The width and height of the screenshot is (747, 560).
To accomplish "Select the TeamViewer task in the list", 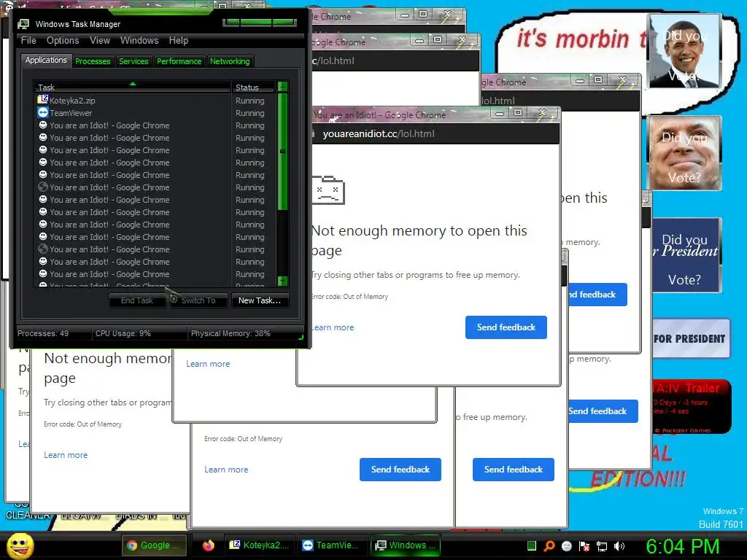I will click(156, 113).
